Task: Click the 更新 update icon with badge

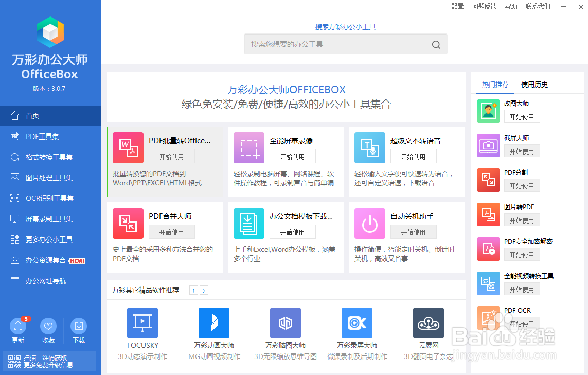Action: [x=18, y=326]
